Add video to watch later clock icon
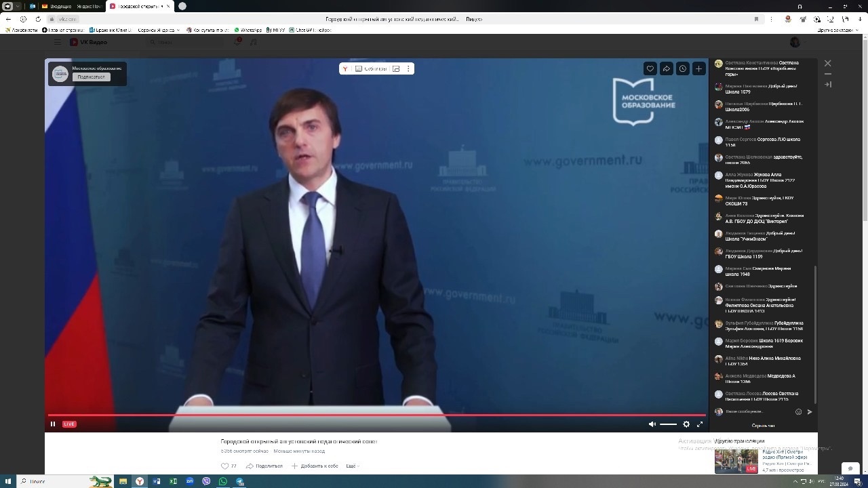Screen dimensions: 868x488 (682, 68)
